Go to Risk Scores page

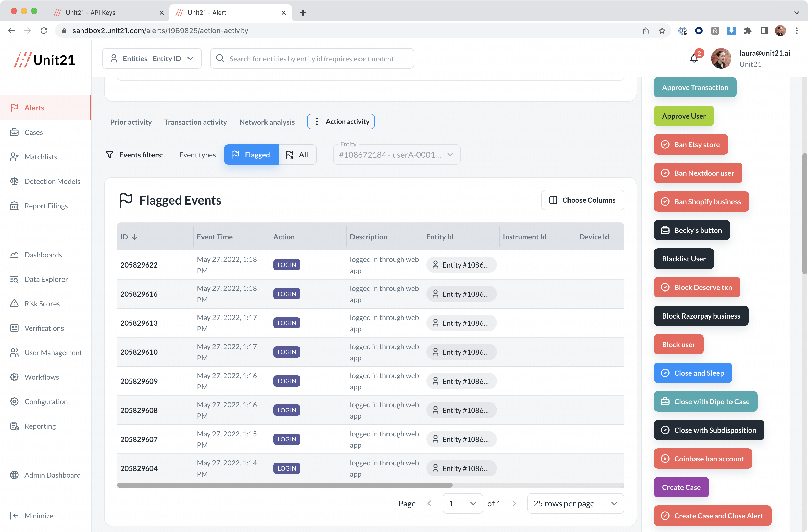click(x=42, y=303)
